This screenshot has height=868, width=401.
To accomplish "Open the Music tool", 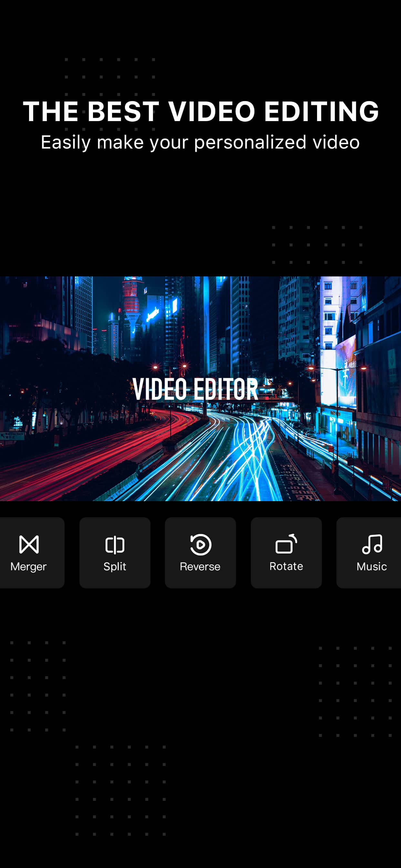I will [x=369, y=553].
